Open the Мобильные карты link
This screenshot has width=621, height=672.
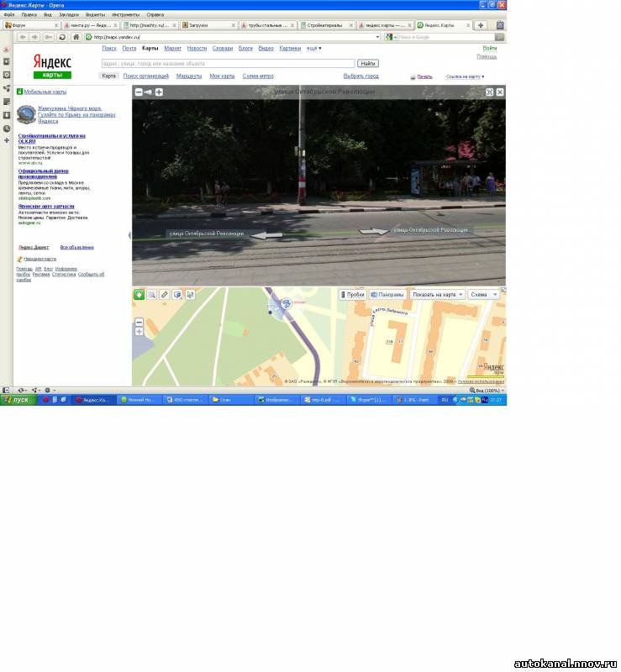(45, 92)
